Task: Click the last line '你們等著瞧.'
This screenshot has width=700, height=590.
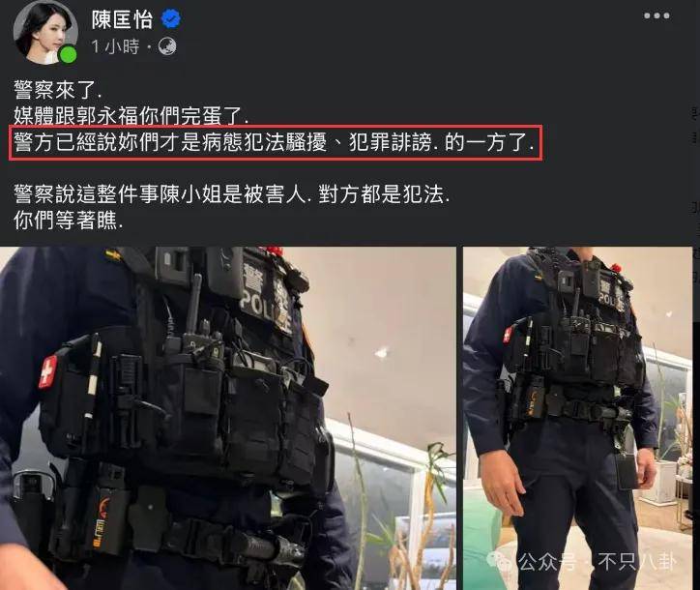Action: pos(68,221)
